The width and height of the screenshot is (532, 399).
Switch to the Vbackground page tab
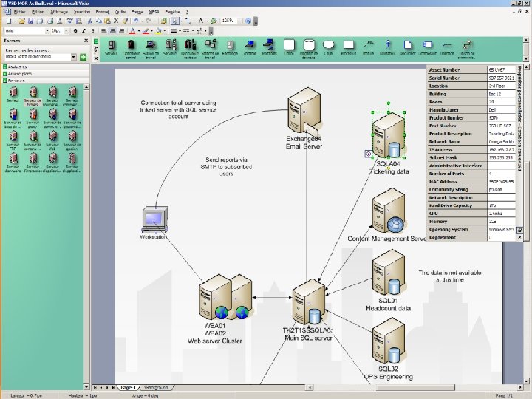click(156, 387)
